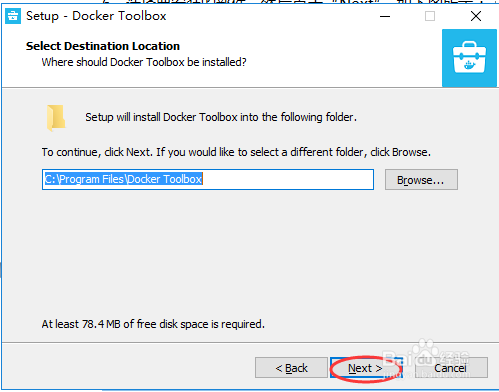Click the yellow folder icon
The image size is (499, 392).
(x=56, y=118)
